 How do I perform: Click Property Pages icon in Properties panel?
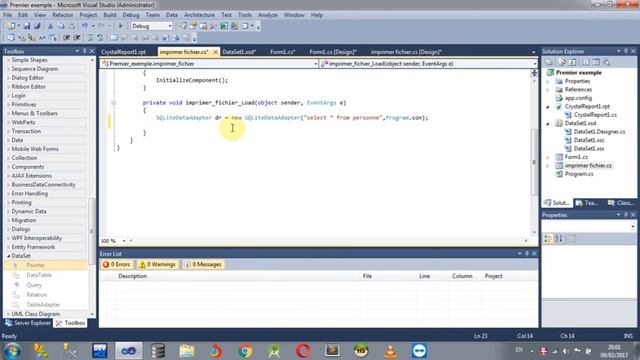click(572, 239)
